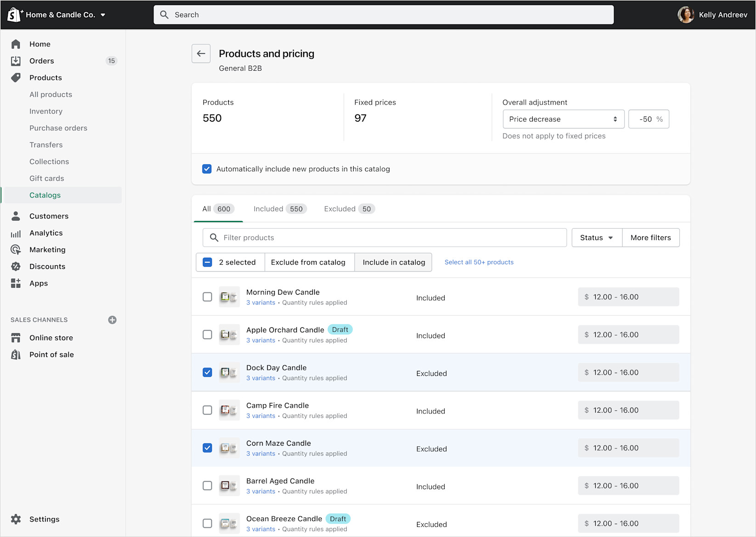This screenshot has height=537, width=756.
Task: Click Apple Orchard Candle price field
Action: point(628,335)
